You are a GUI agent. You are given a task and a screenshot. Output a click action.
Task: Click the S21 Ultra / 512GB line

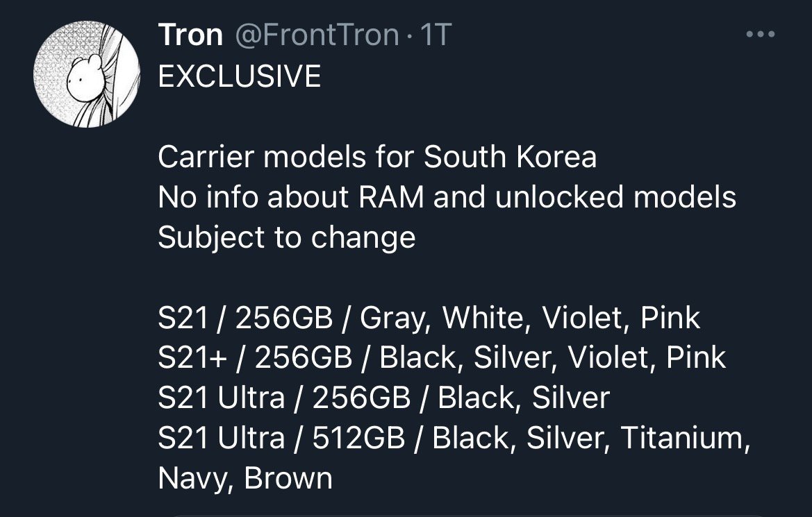454,438
